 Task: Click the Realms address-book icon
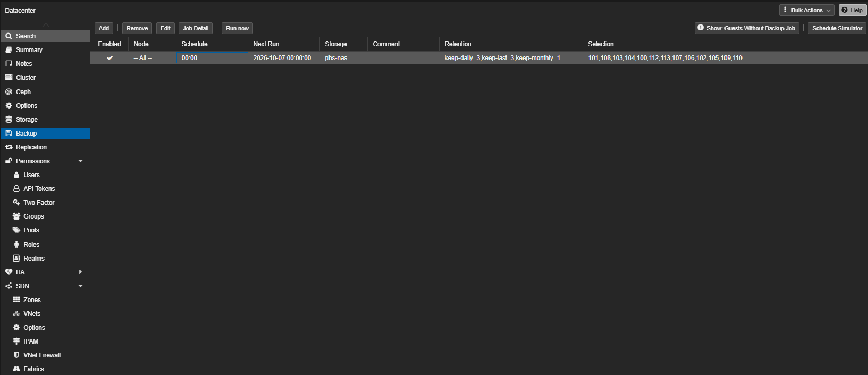tap(16, 259)
